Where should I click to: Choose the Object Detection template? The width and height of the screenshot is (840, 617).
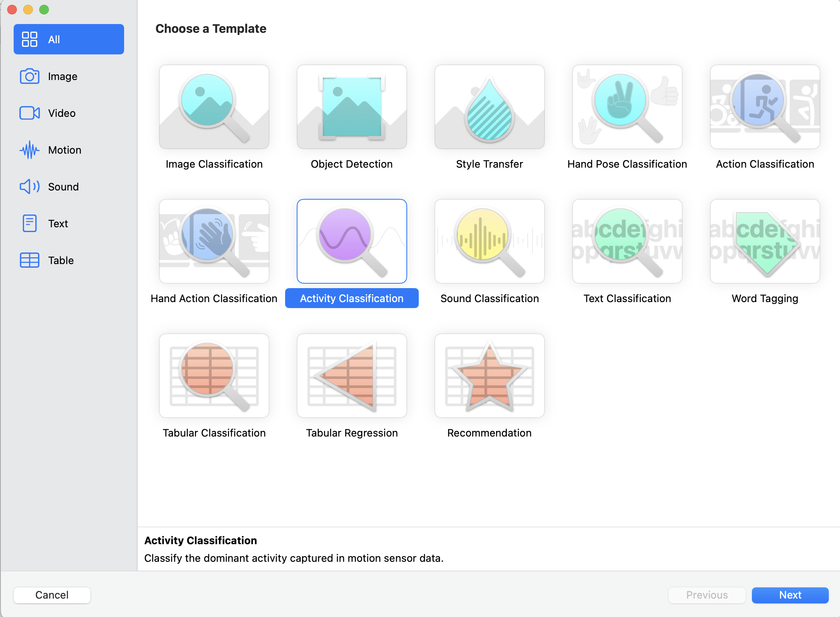352,107
